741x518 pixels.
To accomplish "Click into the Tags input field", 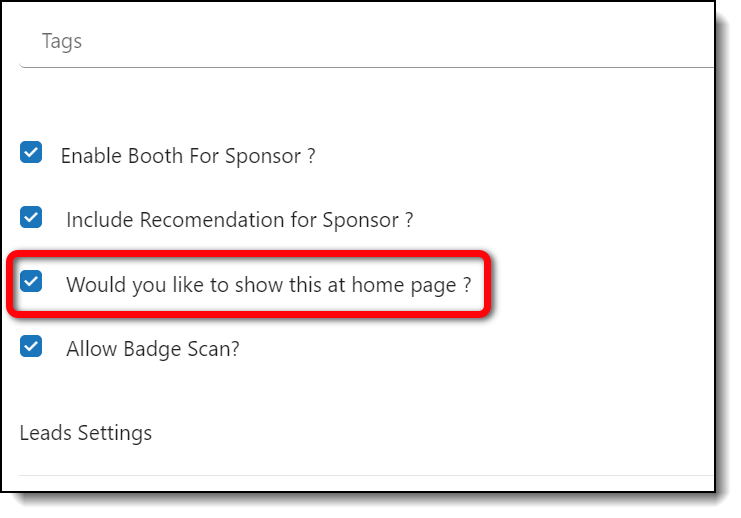I will [360, 42].
